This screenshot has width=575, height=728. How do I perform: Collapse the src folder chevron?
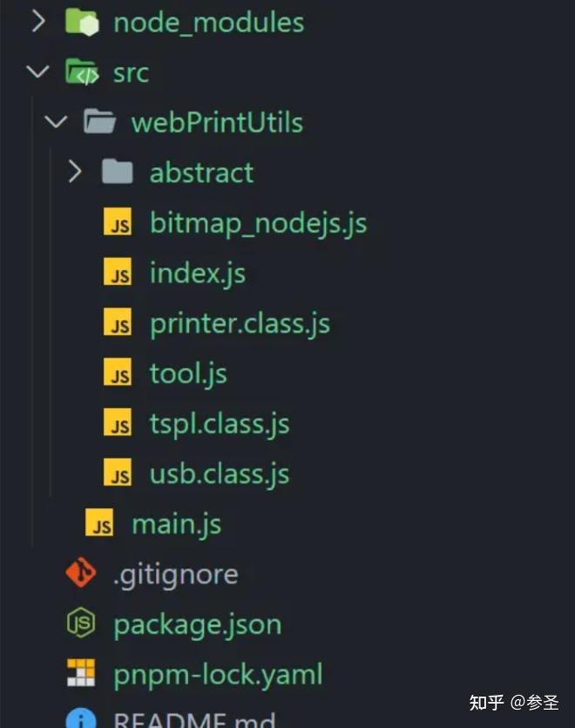point(37,72)
